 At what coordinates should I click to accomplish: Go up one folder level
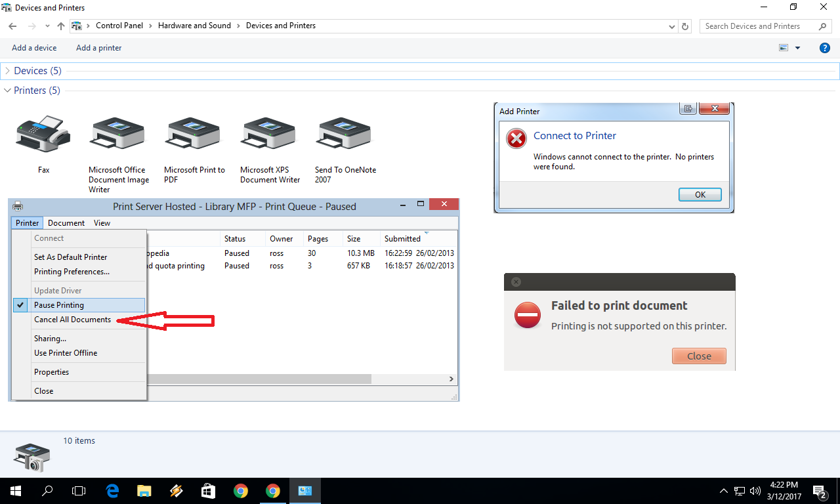tap(61, 26)
